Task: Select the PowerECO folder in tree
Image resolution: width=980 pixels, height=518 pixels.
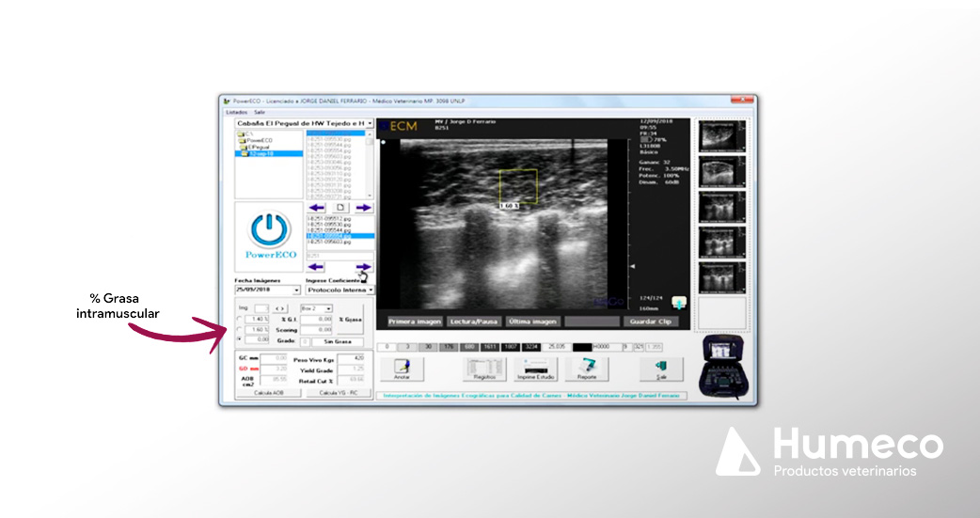Action: pyautogui.click(x=256, y=141)
